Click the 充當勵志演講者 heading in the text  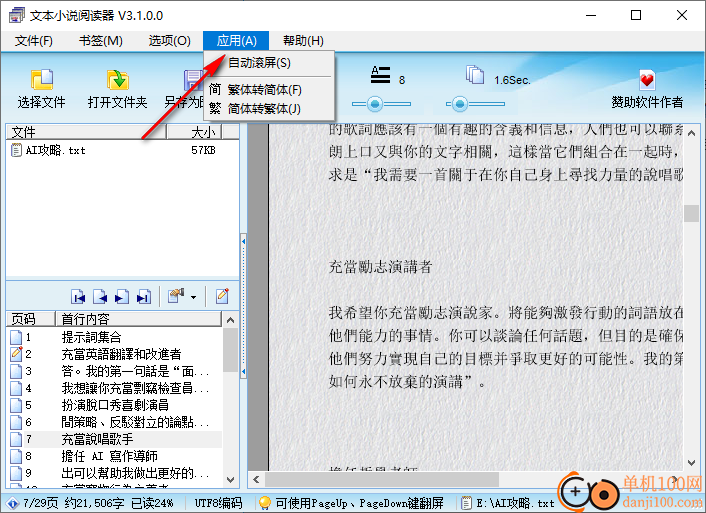tap(380, 267)
